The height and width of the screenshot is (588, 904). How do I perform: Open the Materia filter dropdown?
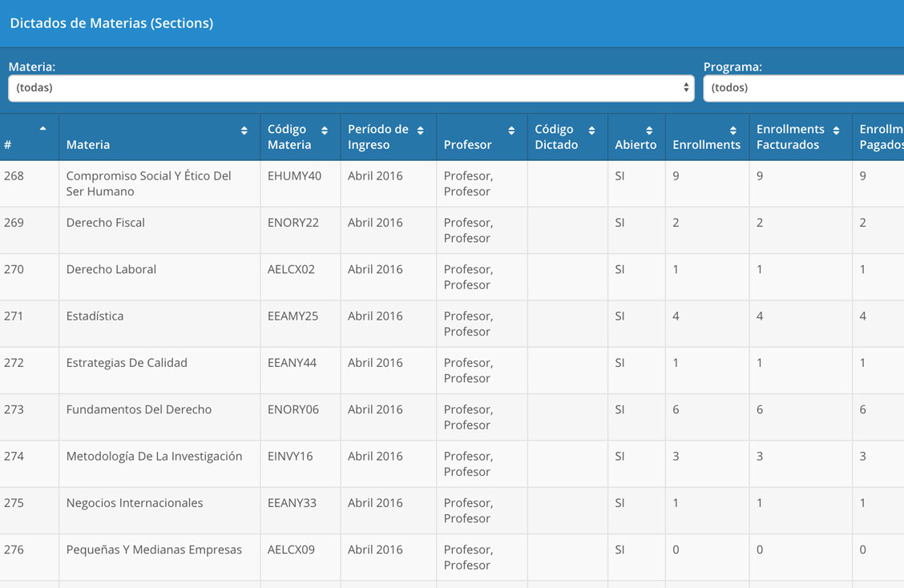(351, 88)
